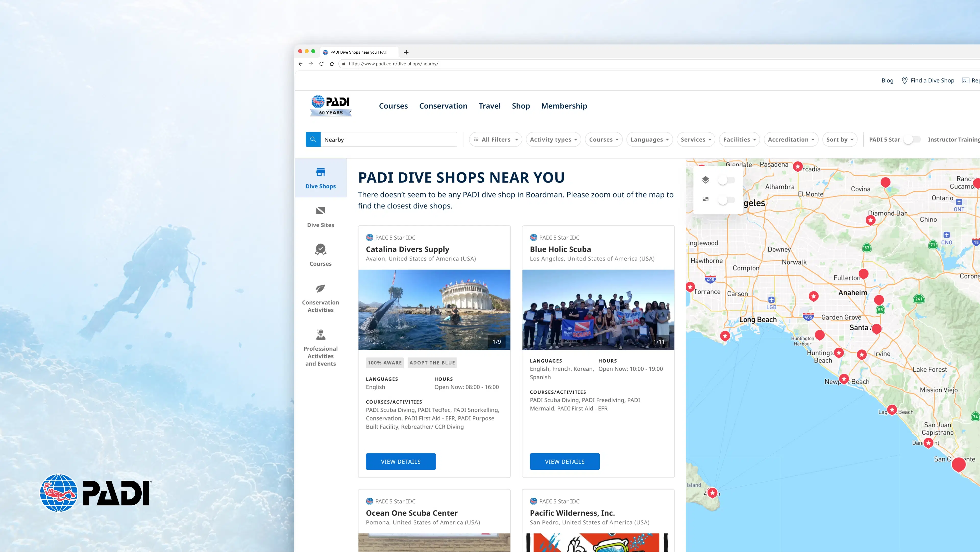Click the Find a Dive Shop link
980x552 pixels.
[x=932, y=80]
